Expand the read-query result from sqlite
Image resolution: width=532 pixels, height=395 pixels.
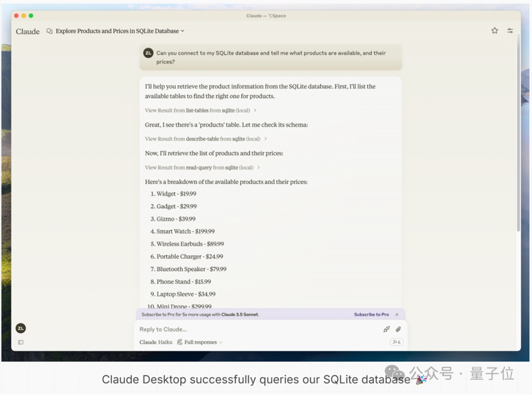(202, 167)
